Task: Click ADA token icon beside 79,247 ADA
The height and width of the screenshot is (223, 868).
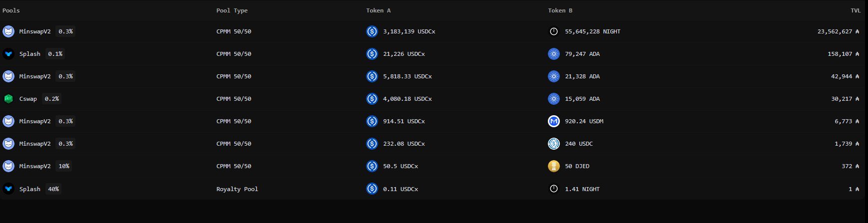Action: click(554, 54)
